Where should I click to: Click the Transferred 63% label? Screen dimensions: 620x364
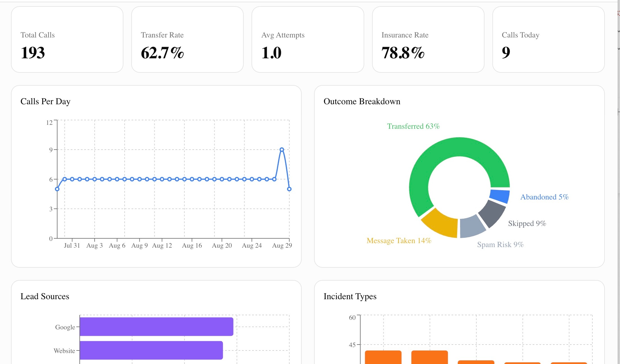coord(413,126)
